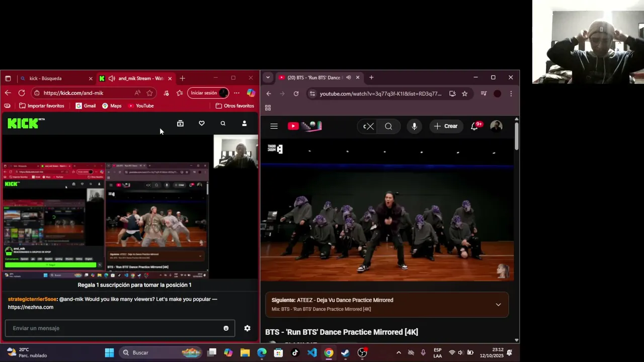Click 'Importar favoritos' bookmark
The width and height of the screenshot is (644, 362).
[42, 106]
